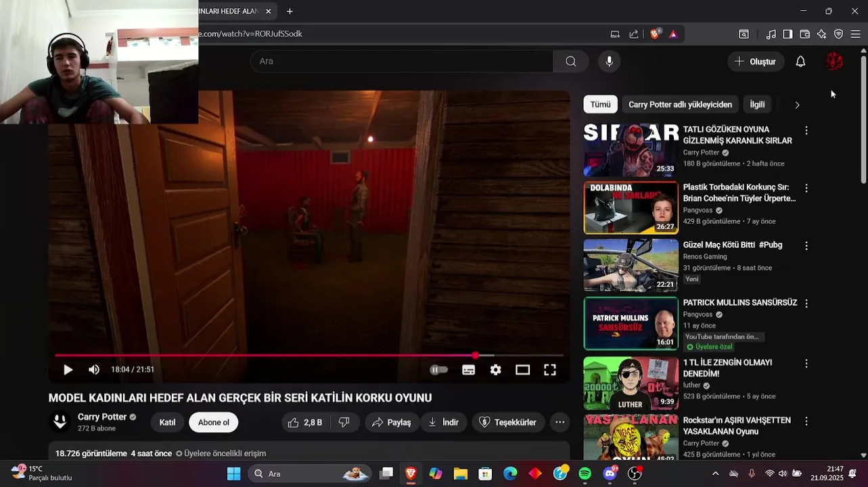Click Katıl to join the channel

point(167,422)
